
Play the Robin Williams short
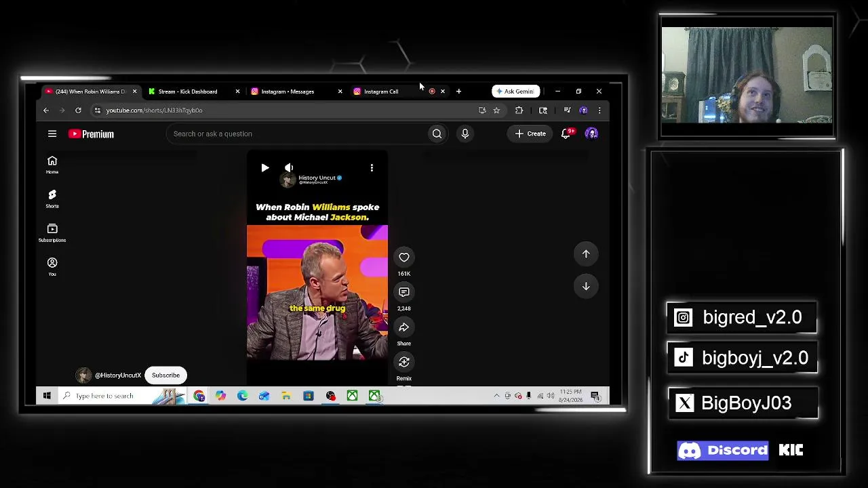coord(265,167)
